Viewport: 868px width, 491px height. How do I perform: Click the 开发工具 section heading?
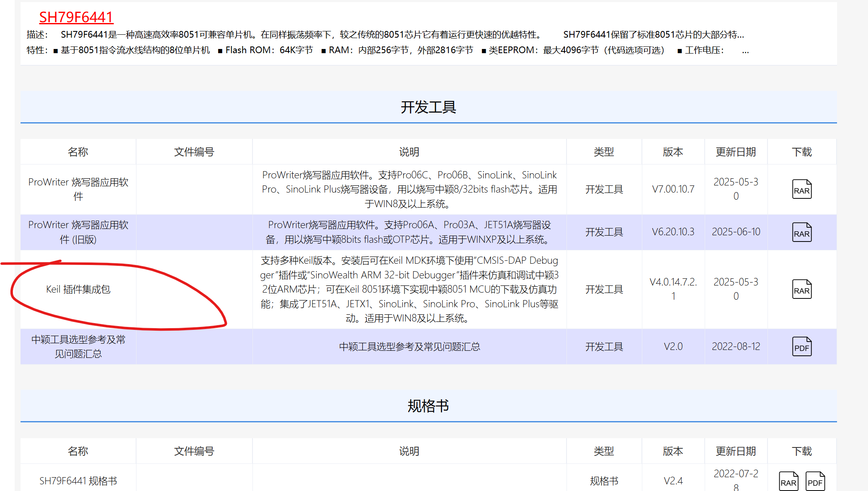(428, 107)
